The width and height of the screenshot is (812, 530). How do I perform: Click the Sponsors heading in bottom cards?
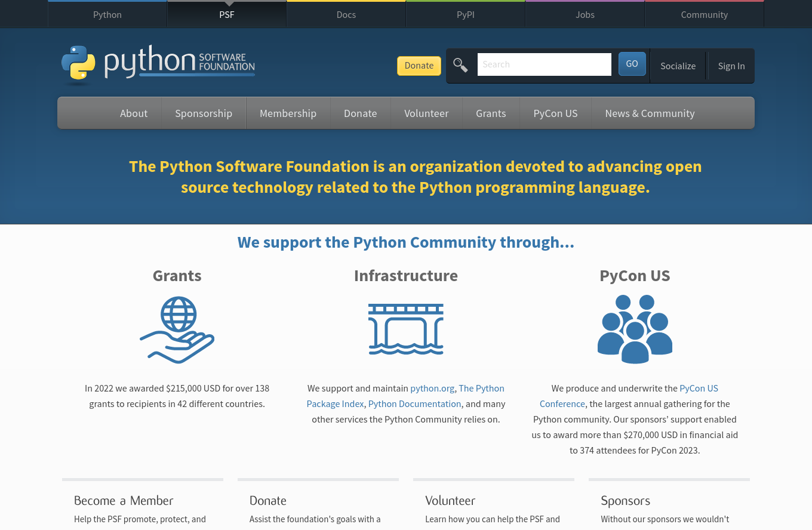(625, 501)
